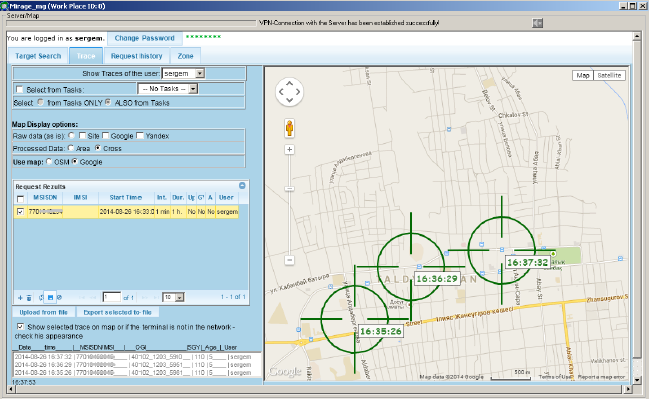Select Google as the map source
The image size is (649, 399).
pyautogui.click(x=75, y=161)
